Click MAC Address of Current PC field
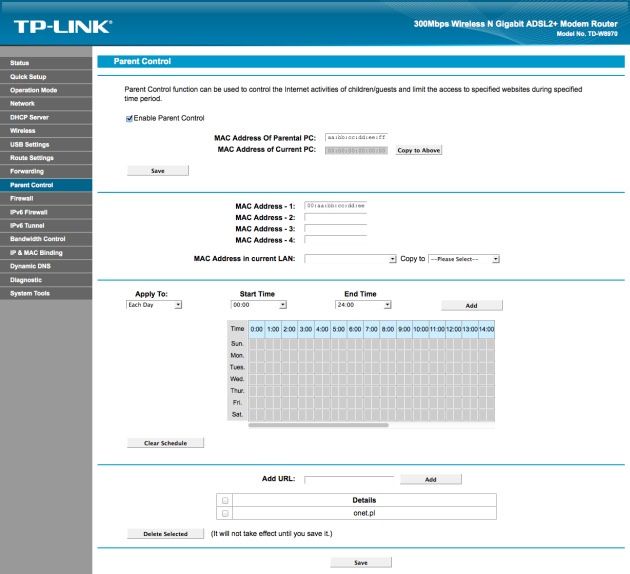630x574 pixels. [x=356, y=150]
